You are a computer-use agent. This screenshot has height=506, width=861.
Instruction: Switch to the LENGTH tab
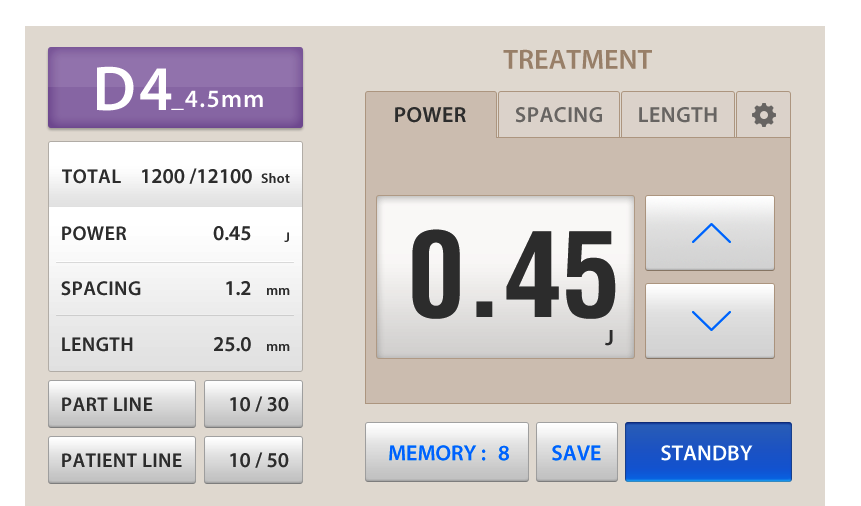point(677,115)
